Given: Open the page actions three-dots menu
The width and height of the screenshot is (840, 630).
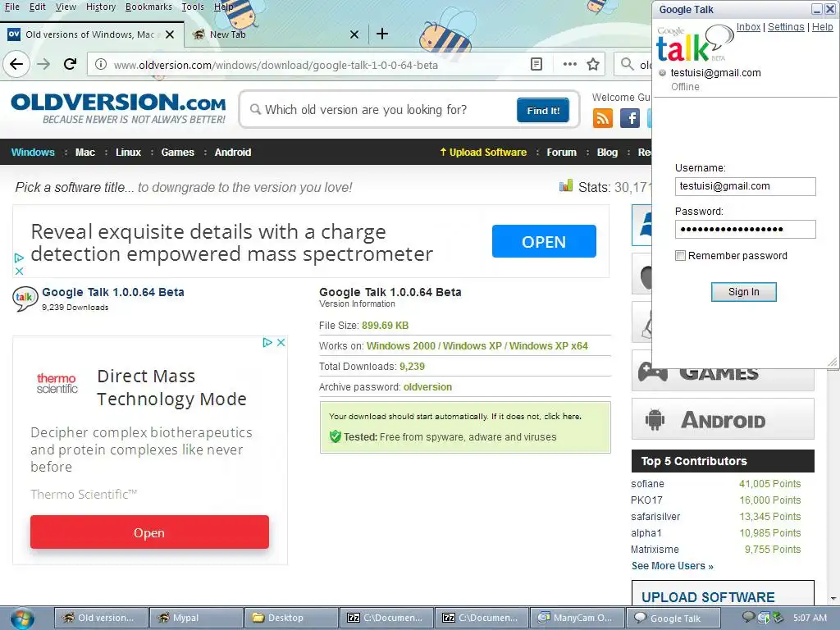Looking at the screenshot, I should (570, 64).
